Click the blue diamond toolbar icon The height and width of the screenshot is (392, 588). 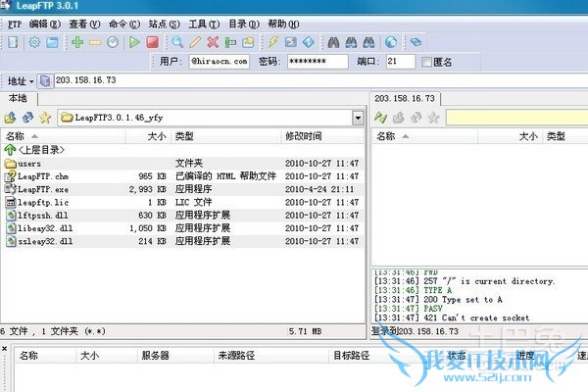pyautogui.click(x=309, y=42)
